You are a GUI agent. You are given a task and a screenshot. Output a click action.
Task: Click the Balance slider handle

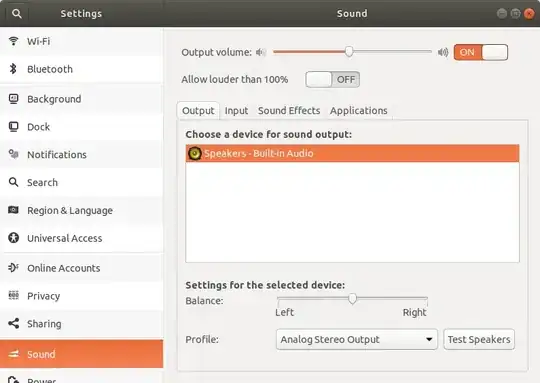pyautogui.click(x=352, y=299)
